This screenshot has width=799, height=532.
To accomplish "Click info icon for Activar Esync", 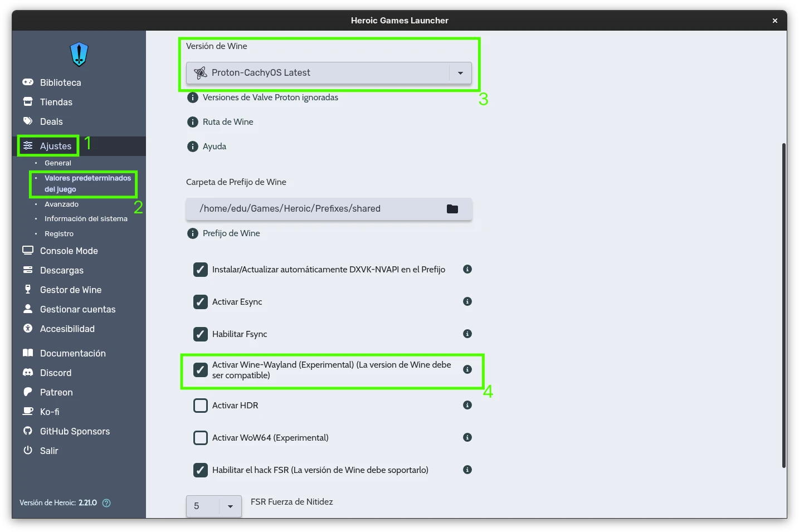I will pyautogui.click(x=467, y=301).
